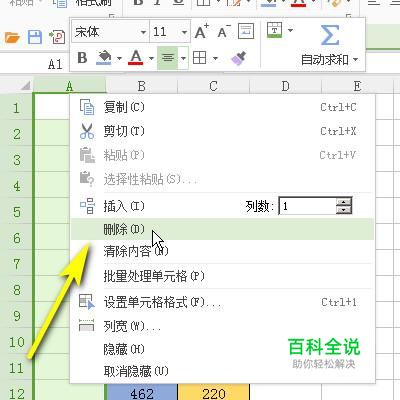Image resolution: width=400 pixels, height=400 pixels.
Task: Click the format painter brush icon
Action: [239, 58]
